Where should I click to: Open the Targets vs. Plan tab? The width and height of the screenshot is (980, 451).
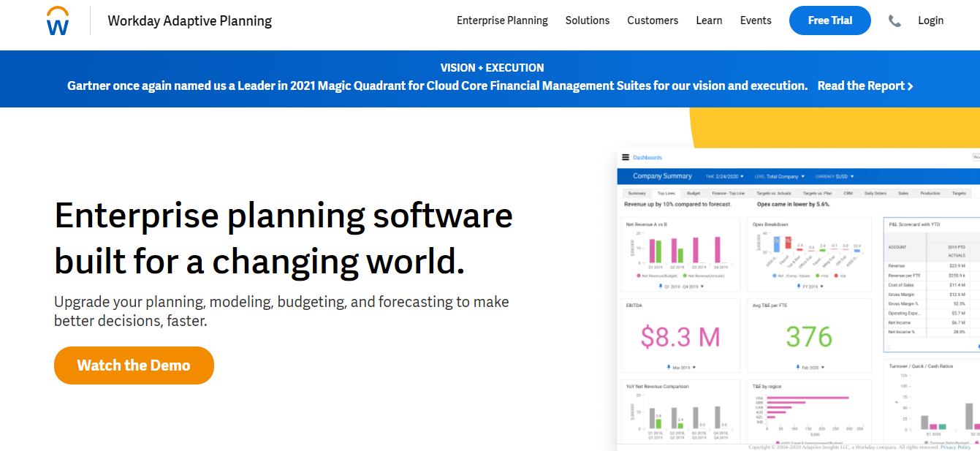tap(817, 194)
